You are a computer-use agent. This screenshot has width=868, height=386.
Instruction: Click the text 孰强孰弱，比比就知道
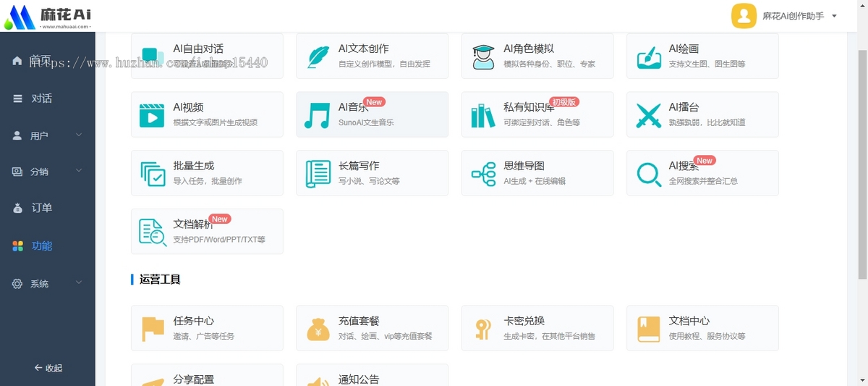[707, 122]
